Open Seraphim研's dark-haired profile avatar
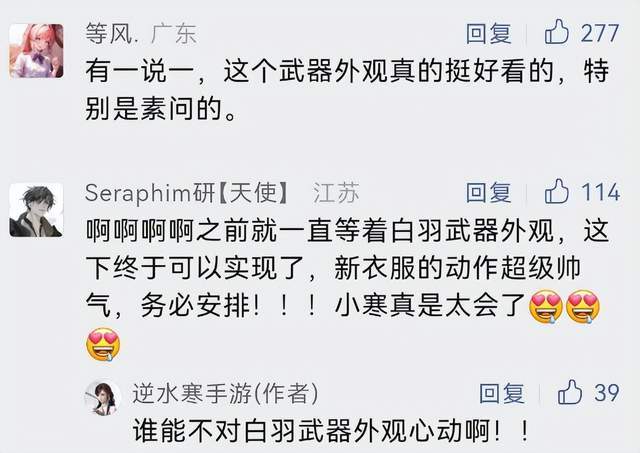640x453 pixels. pyautogui.click(x=36, y=210)
